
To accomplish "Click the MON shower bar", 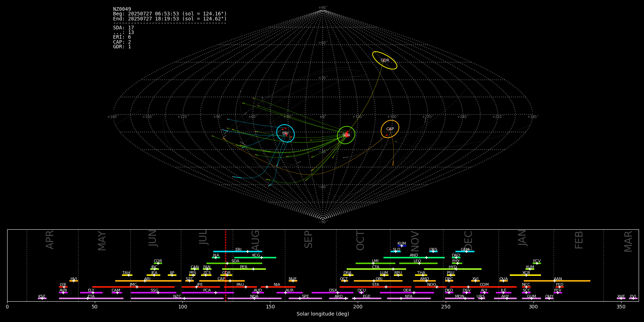I will [x=460, y=298].
